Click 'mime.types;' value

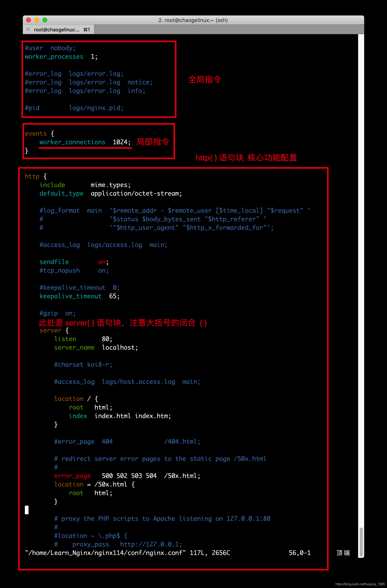111,185
